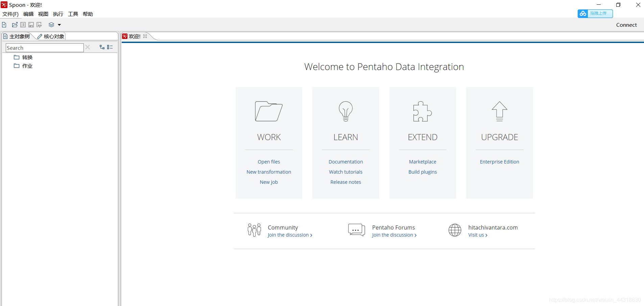The image size is (644, 306).
Task: Click the Save toolbar icon
Action: click(x=31, y=25)
